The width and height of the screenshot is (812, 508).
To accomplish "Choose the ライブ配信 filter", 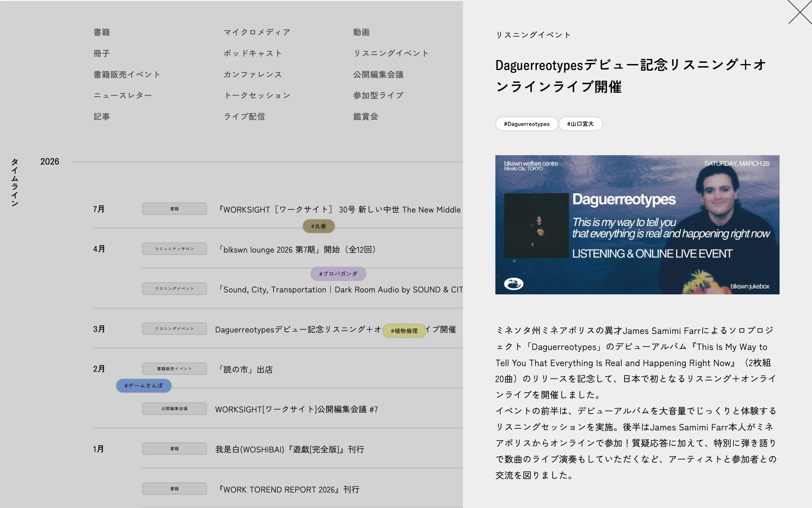I will [244, 117].
